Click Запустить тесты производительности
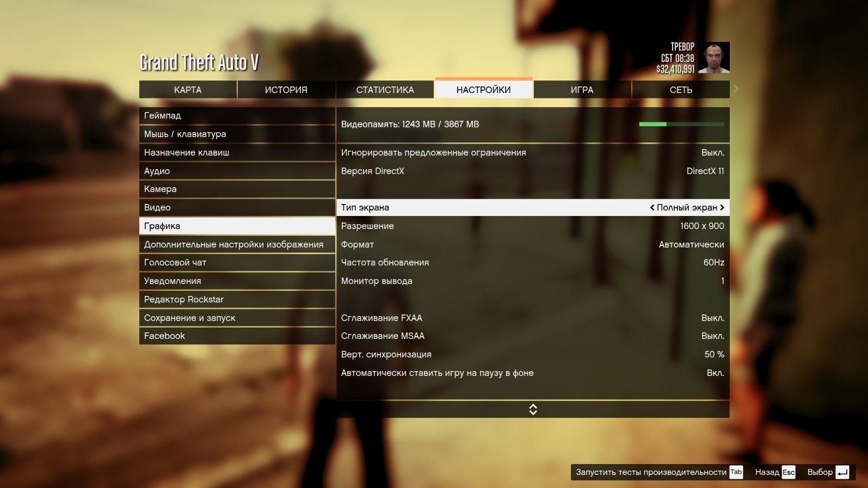 click(651, 472)
